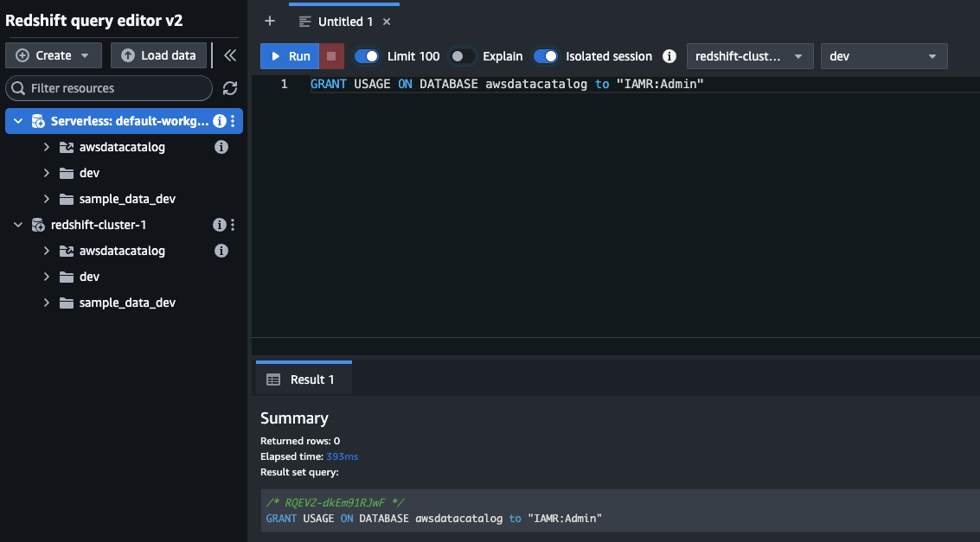Show info for Serverless awsdatacatalog
This screenshot has height=542, width=980.
pos(221,147)
